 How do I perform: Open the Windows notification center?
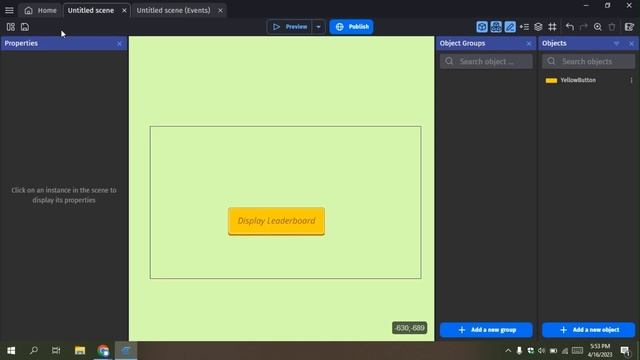[625, 351]
